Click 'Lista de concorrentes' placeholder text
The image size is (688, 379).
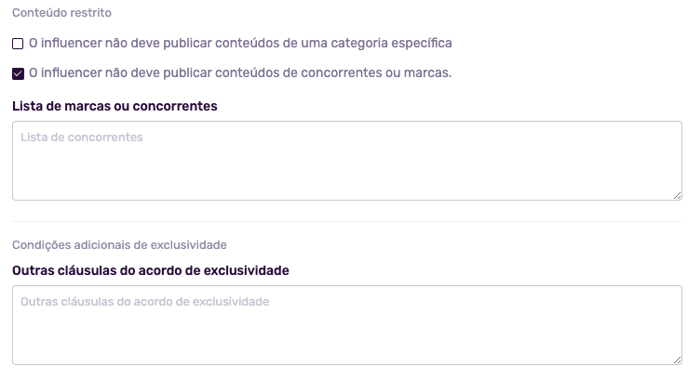tap(82, 137)
